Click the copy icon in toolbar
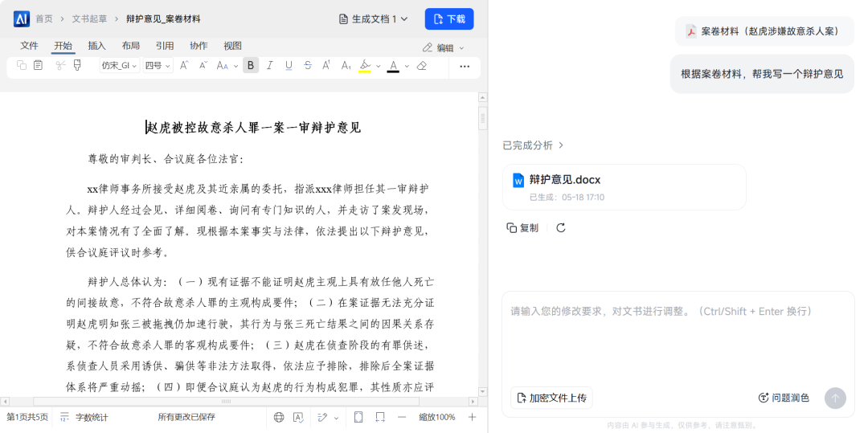 point(22,65)
